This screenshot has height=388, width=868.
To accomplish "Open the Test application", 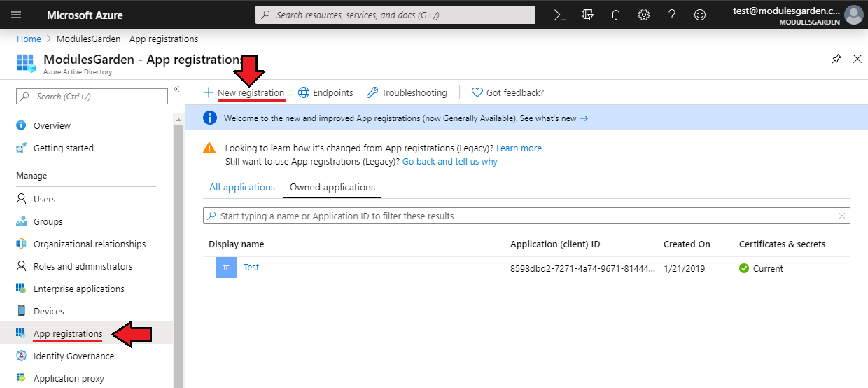I will click(x=251, y=268).
